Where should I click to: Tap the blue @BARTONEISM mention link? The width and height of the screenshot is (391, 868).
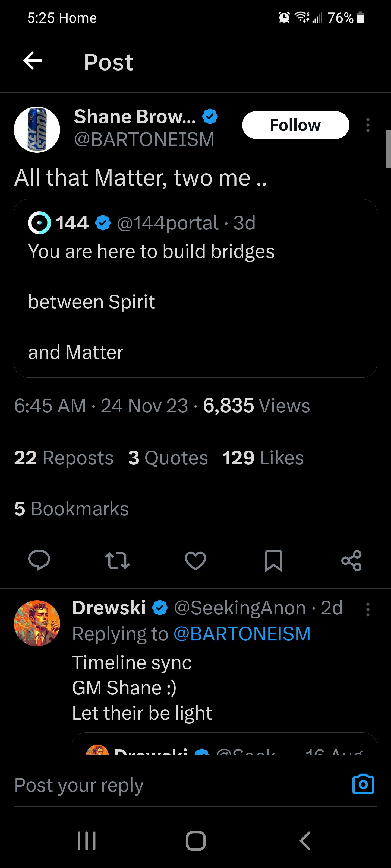click(x=242, y=634)
